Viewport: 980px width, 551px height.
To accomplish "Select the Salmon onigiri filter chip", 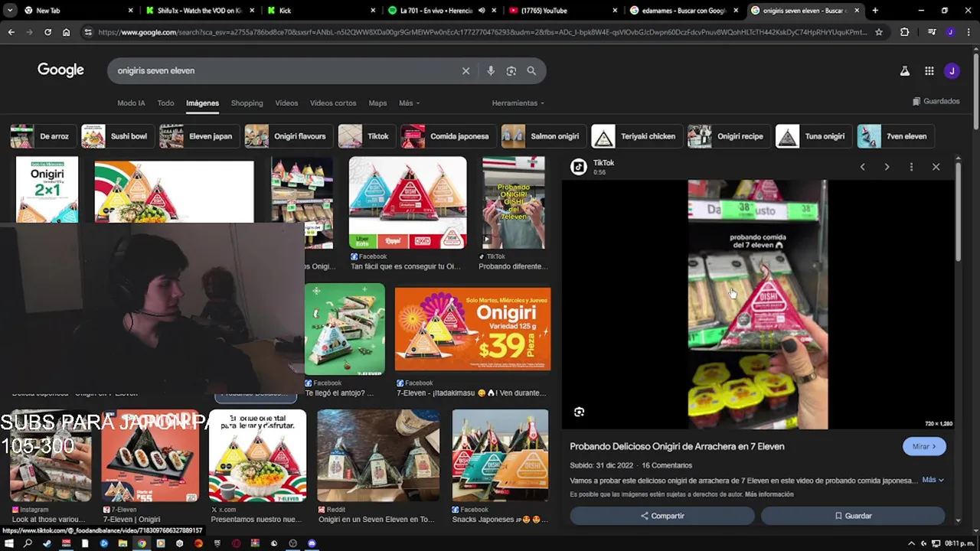I will click(543, 136).
